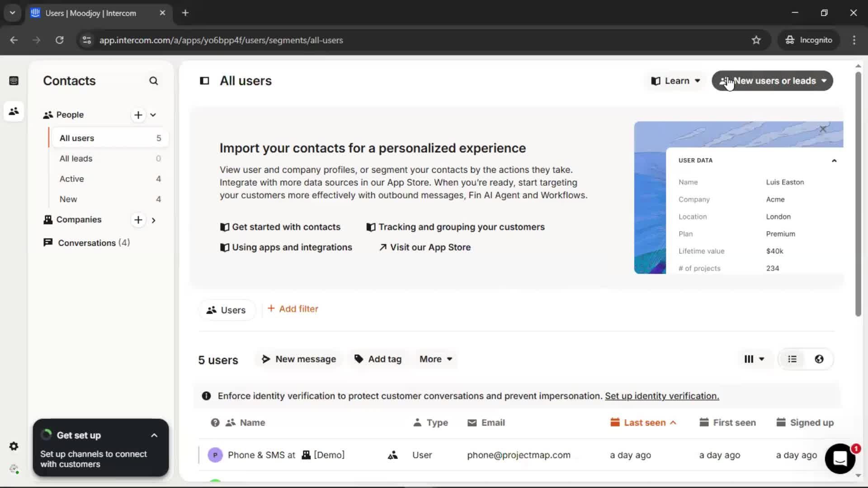This screenshot has width=868, height=488.
Task: Switch to the map globe view icon
Action: [819, 359]
